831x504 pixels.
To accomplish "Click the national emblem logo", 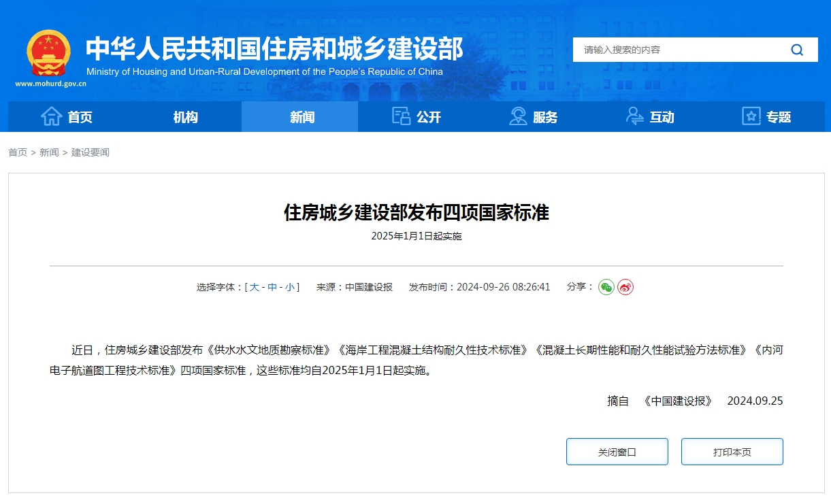I will tap(48, 51).
